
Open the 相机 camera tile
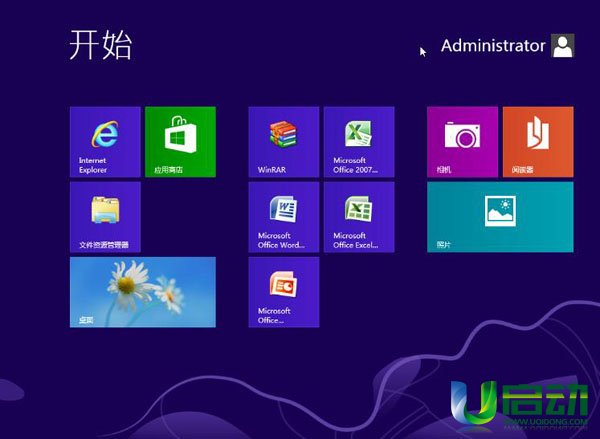click(x=462, y=142)
